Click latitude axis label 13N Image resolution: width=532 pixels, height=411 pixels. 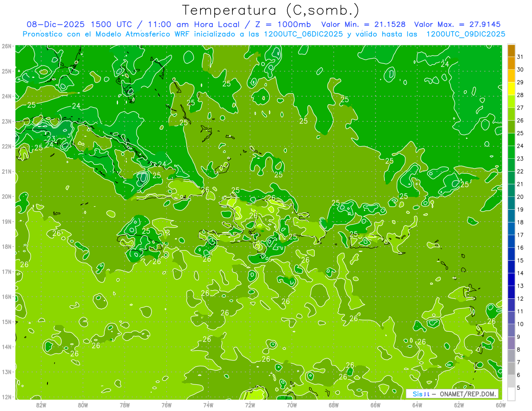(6, 372)
